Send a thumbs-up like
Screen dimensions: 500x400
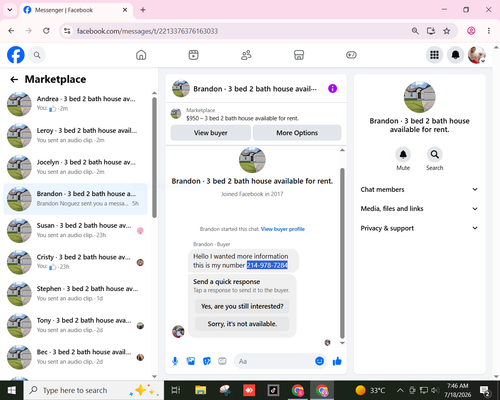click(337, 361)
